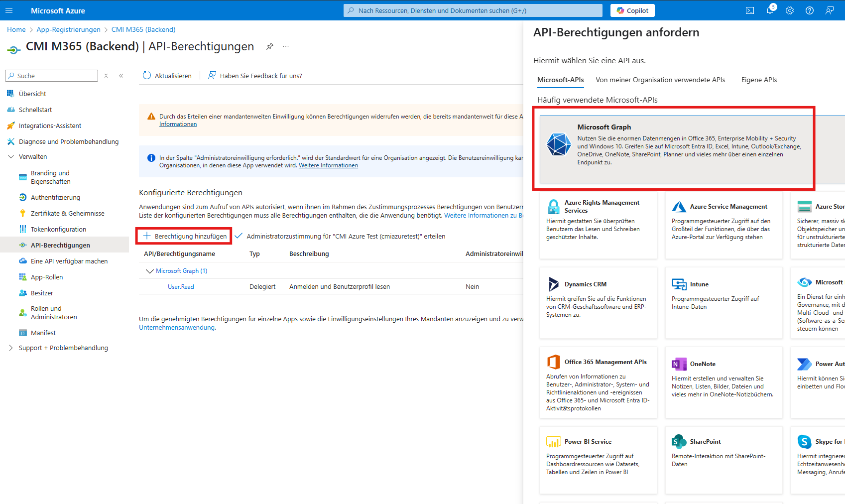Image resolution: width=845 pixels, height=504 pixels.
Task: Click Berechtigung hinzufügen
Action: 184,236
